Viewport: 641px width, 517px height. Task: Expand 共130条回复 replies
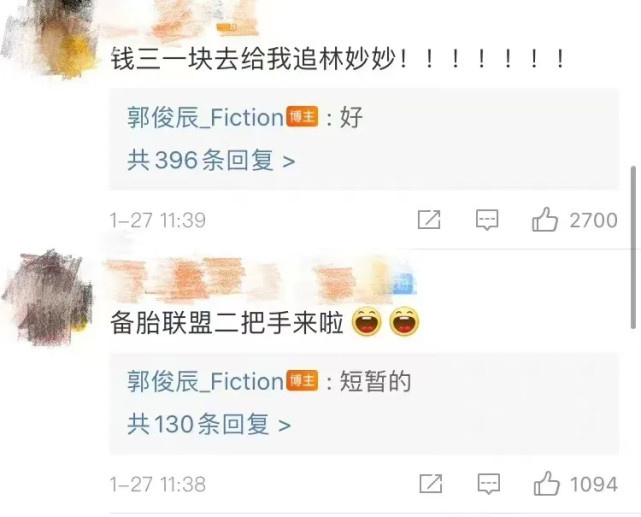pos(209,424)
